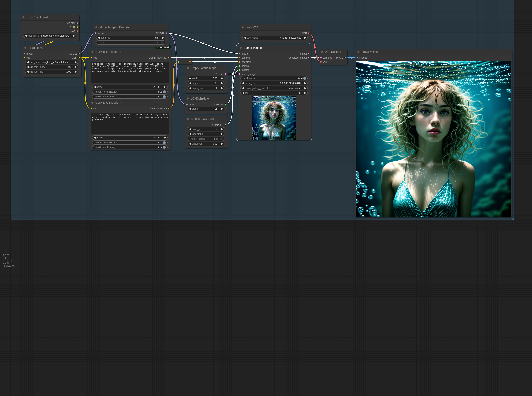Collapse the Load Checkpoint node via its dot
This screenshot has width=532, height=396.
pos(23,17)
